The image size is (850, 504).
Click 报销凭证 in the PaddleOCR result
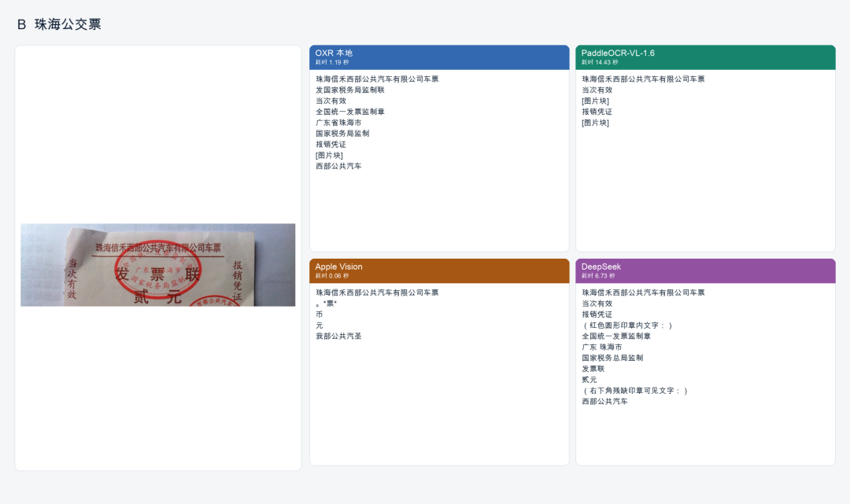597,112
